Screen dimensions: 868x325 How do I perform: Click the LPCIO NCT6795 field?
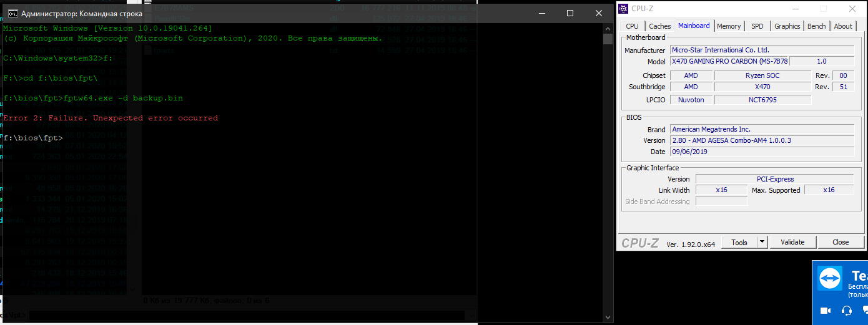762,100
